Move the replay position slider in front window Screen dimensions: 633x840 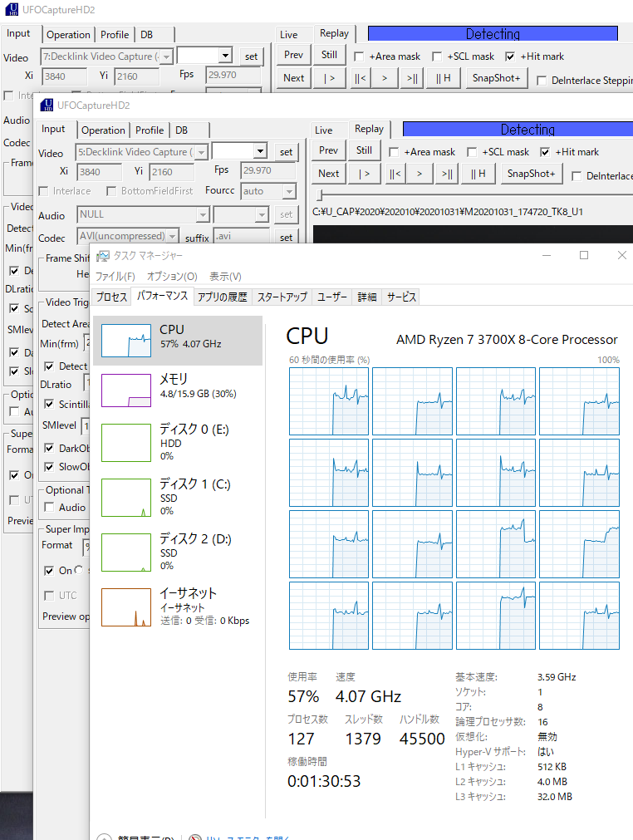(320, 195)
